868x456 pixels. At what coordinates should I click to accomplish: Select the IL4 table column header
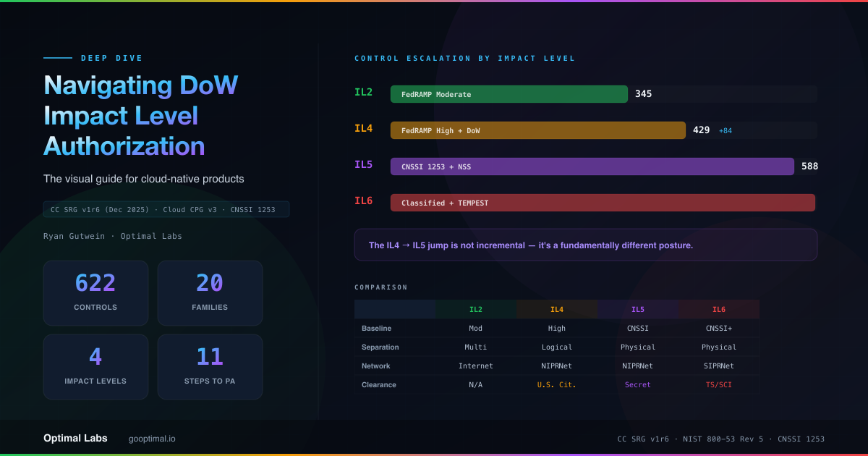click(557, 309)
